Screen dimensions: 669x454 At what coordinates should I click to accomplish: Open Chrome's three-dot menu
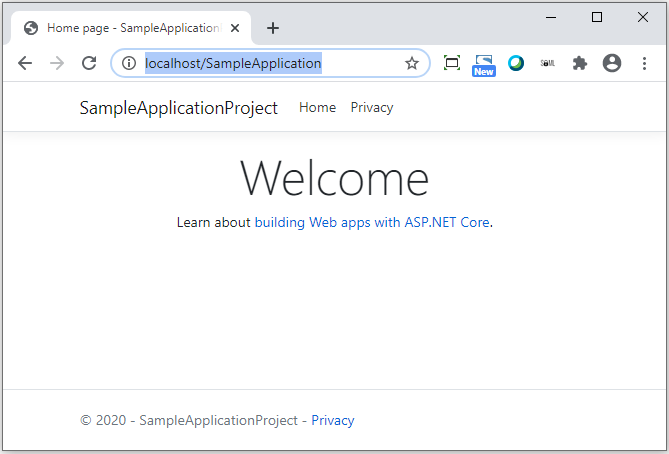pos(644,63)
